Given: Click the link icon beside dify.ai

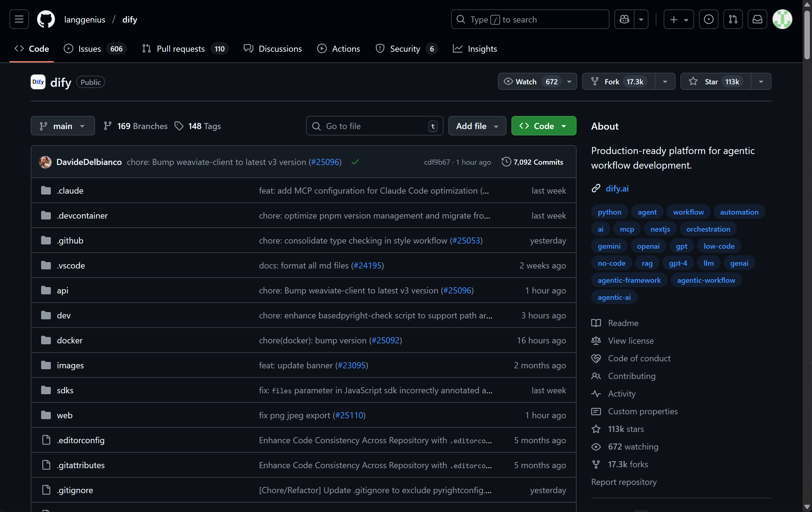Looking at the screenshot, I should pos(596,188).
